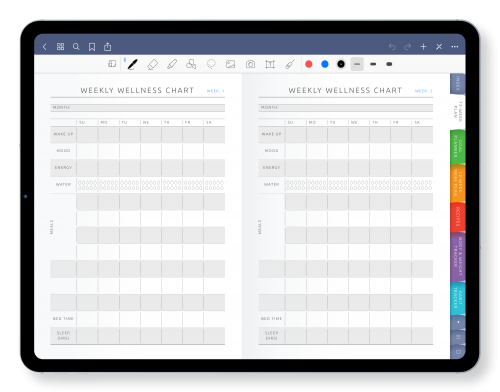This screenshot has height=392, width=500.
Task: Tap the Month field on the left page
Action: pyautogui.click(x=137, y=108)
